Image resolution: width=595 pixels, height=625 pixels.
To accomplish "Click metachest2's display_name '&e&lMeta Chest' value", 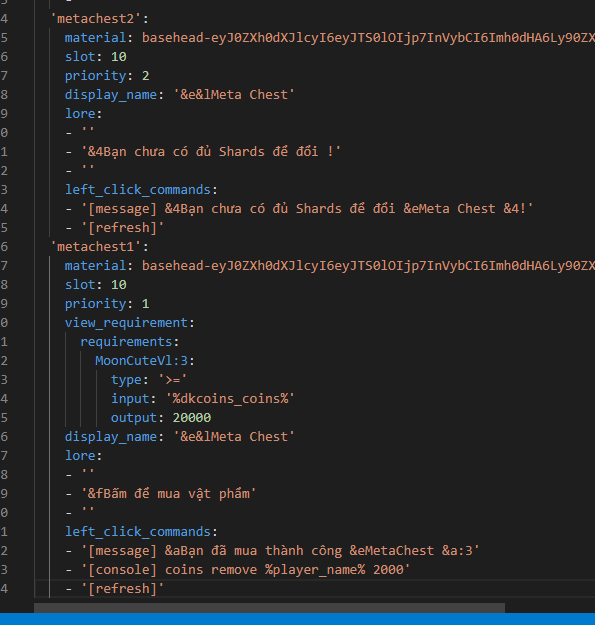I will pos(234,94).
